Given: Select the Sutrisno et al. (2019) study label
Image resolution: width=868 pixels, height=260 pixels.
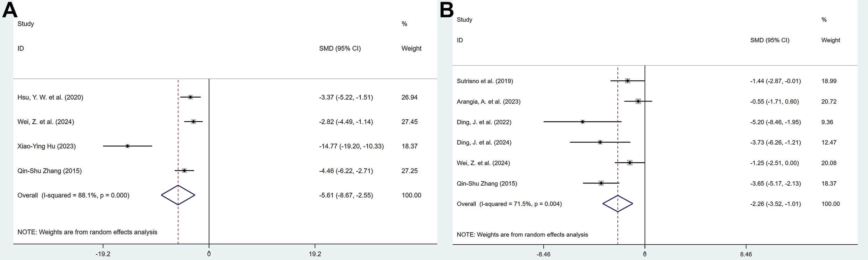Looking at the screenshot, I should [485, 81].
